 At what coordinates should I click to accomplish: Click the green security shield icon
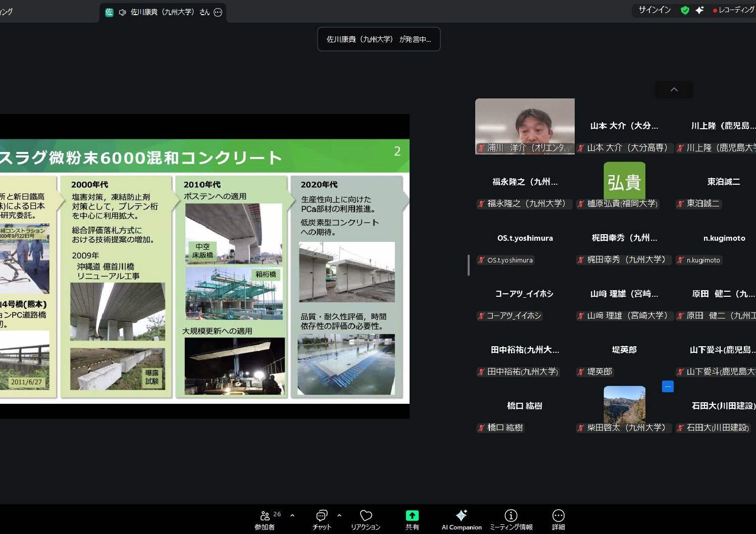[685, 10]
